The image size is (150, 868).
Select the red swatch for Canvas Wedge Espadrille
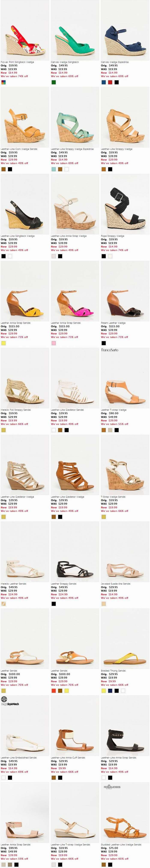pyautogui.click(x=110, y=82)
